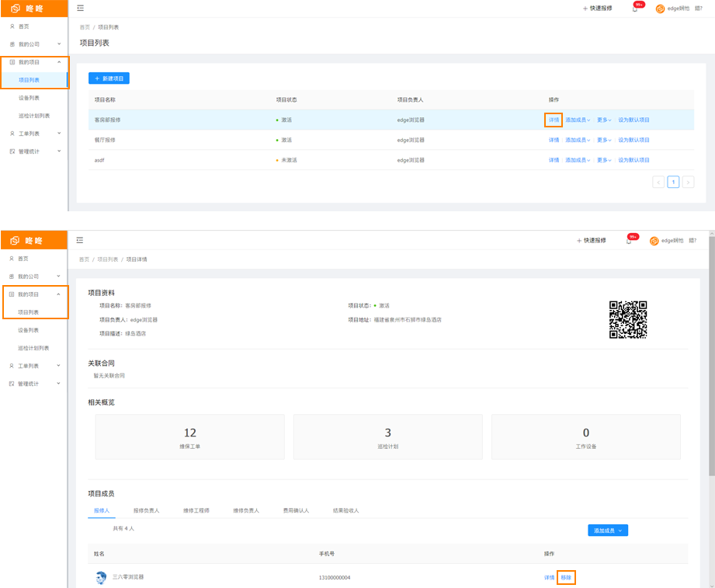The height and width of the screenshot is (588, 715).
Task: Click the 3 巡检计划 overview card
Action: (387, 437)
